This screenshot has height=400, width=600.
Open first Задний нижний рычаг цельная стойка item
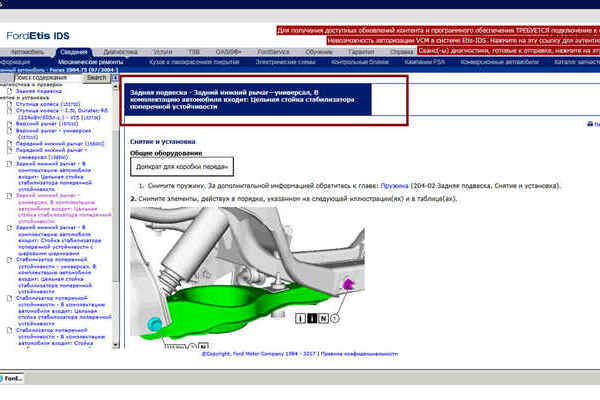(x=54, y=176)
